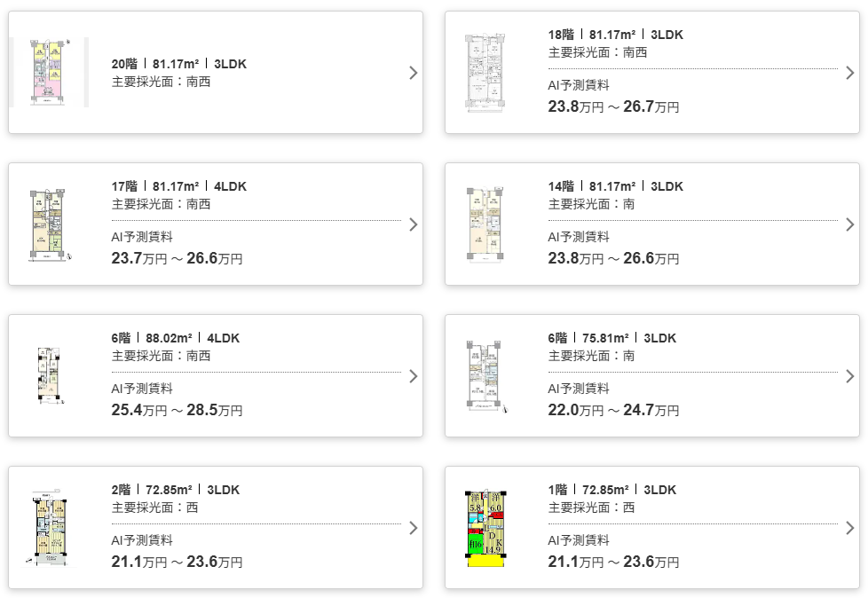
Task: Open the 18階 3LDK floor plan thumbnail
Action: 486,73
